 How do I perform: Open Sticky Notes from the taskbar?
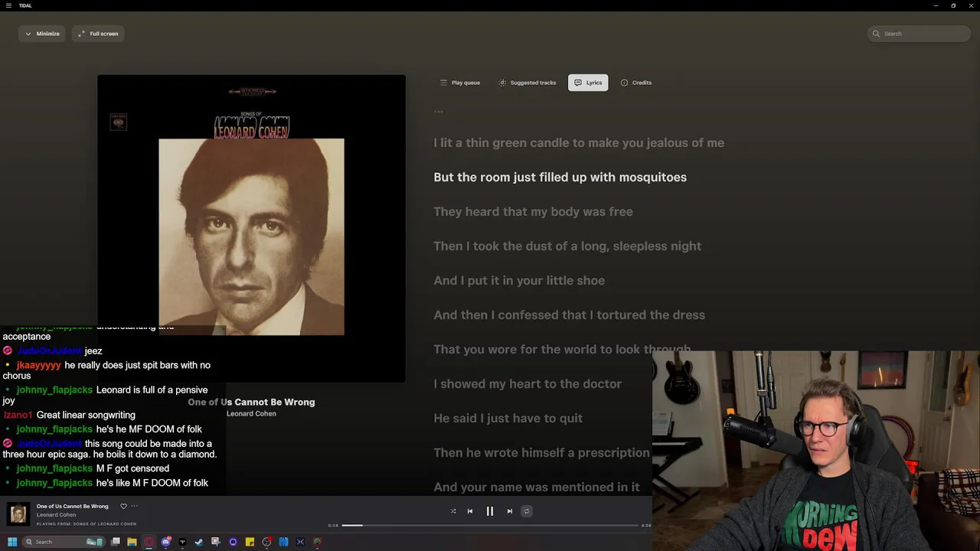[250, 542]
